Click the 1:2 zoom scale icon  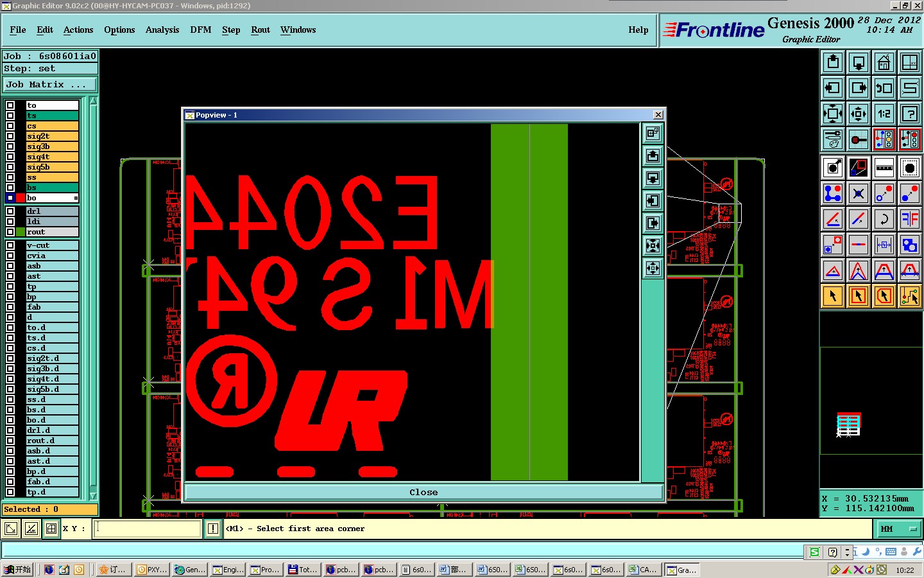(x=884, y=114)
